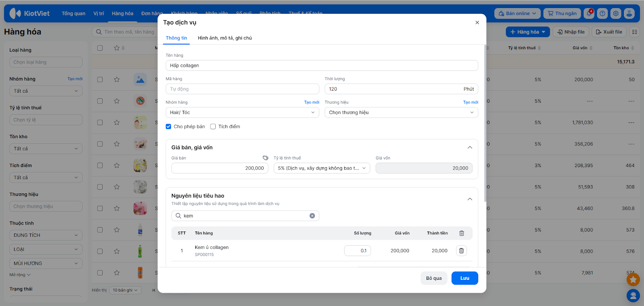
Task: Open the settings gear icon
Action: pyautogui.click(x=616, y=13)
